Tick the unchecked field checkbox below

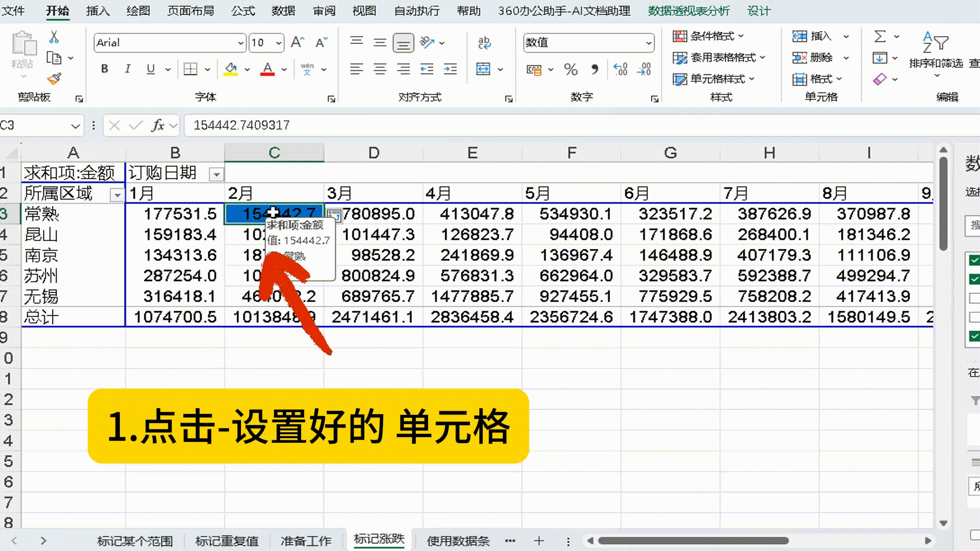point(974,298)
